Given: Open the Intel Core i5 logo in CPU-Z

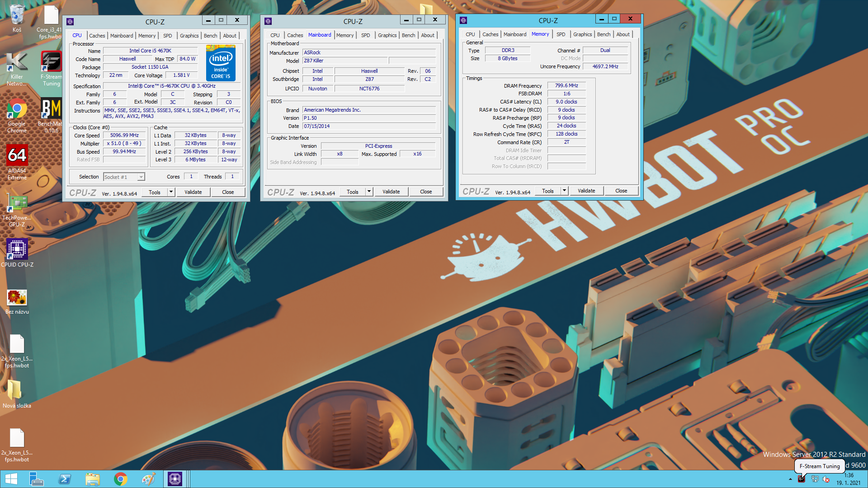Looking at the screenshot, I should click(x=221, y=63).
